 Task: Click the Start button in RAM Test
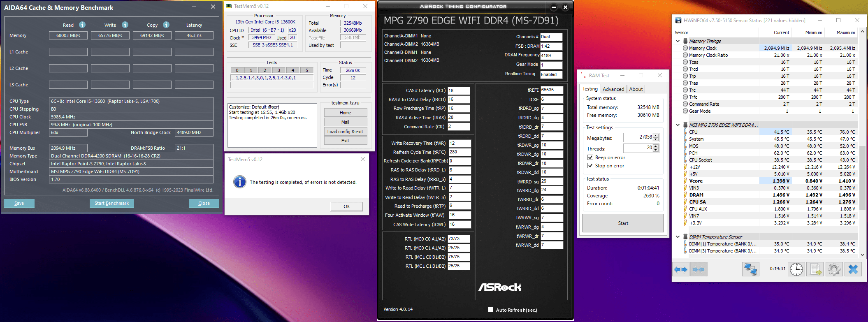point(623,223)
